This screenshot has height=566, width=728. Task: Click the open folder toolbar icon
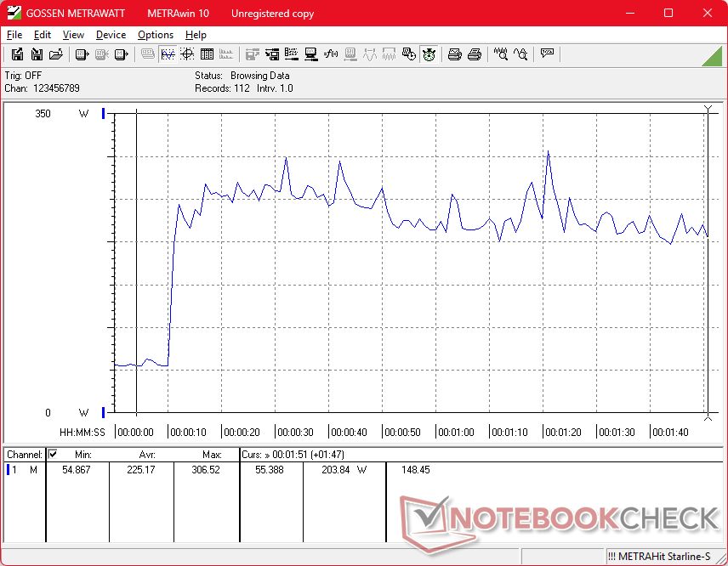click(56, 54)
